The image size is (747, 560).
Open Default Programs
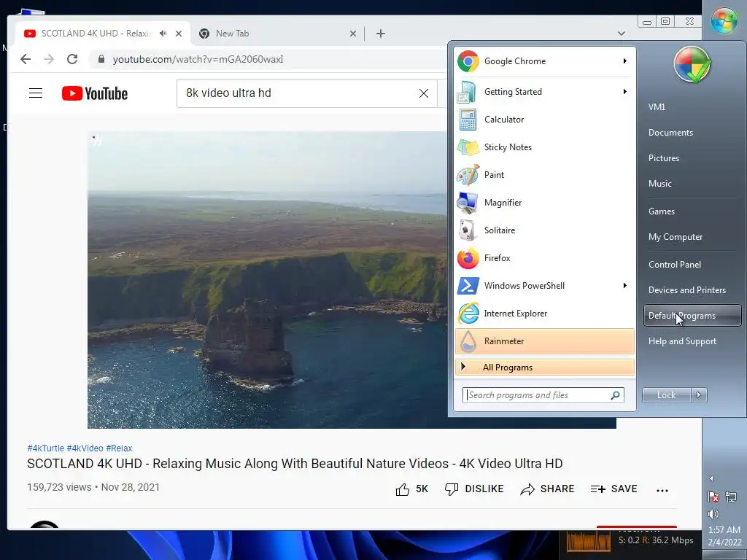pyautogui.click(x=692, y=316)
